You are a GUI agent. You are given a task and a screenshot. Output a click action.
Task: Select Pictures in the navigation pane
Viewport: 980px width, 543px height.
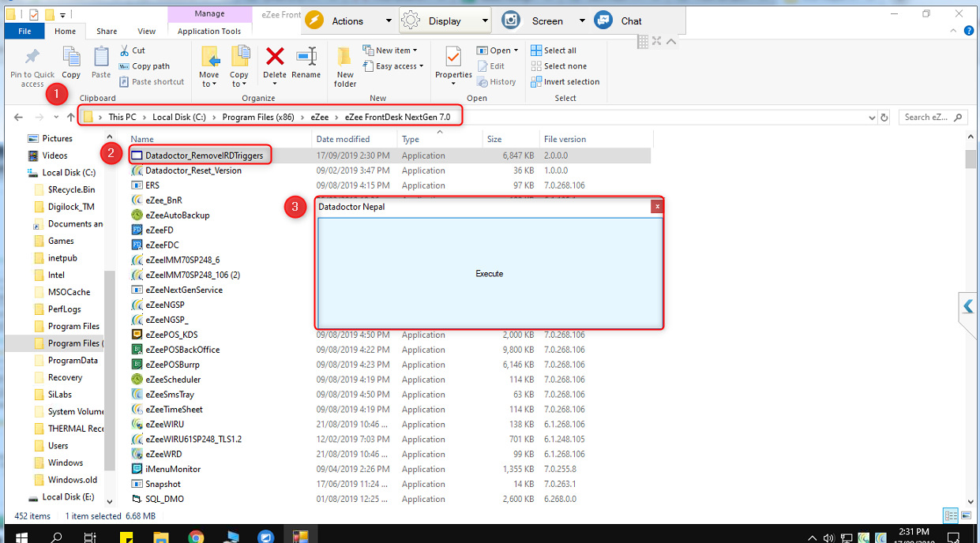[x=58, y=138]
